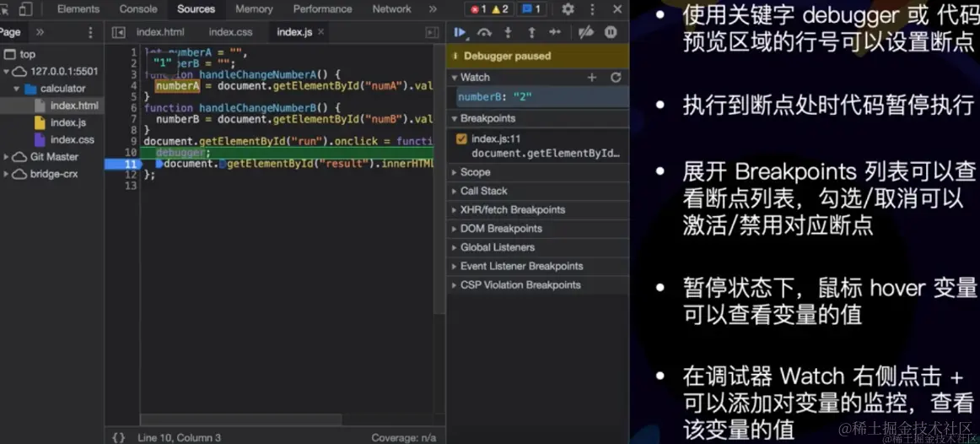Switch to the Memory panel

click(x=254, y=9)
